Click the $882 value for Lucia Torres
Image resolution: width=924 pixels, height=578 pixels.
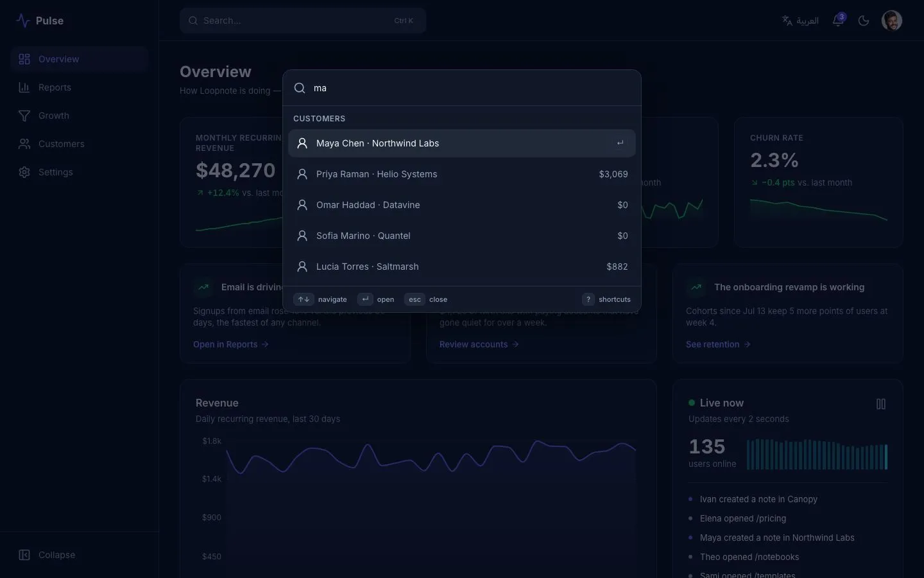pos(617,267)
